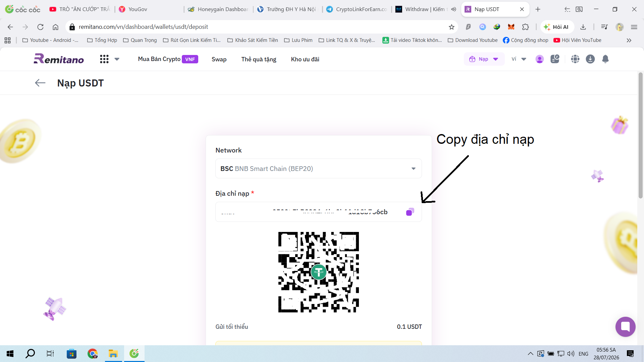Open the taskbar clock showing 05:56 SA
Viewport: 644px width, 362px height.
pos(606,354)
